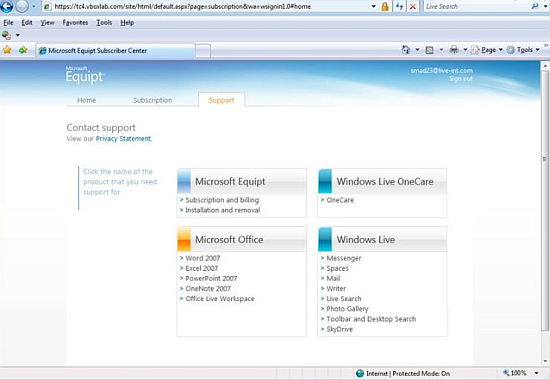
Task: Click the Print icon
Action: [x=454, y=50]
